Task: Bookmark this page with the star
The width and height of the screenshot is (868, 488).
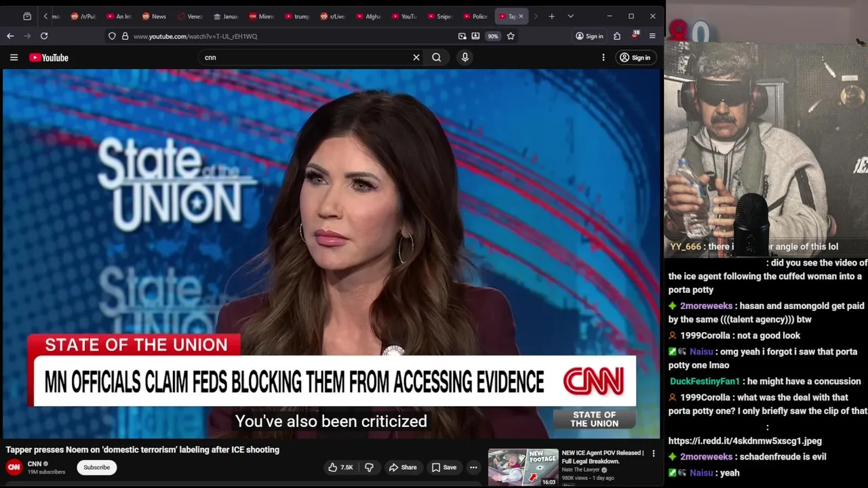Action: point(511,36)
